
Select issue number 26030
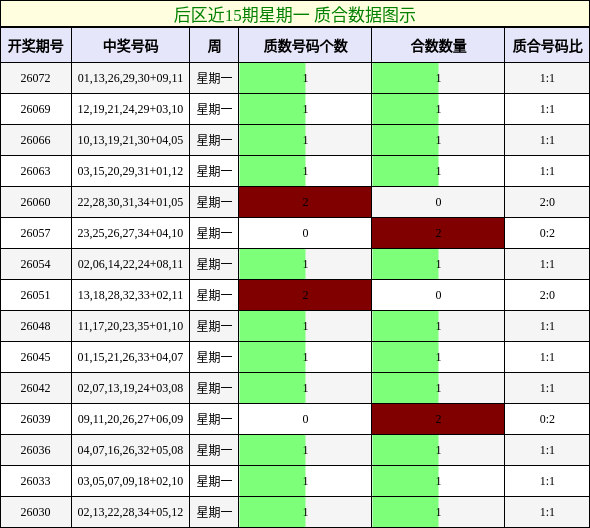[35, 512]
